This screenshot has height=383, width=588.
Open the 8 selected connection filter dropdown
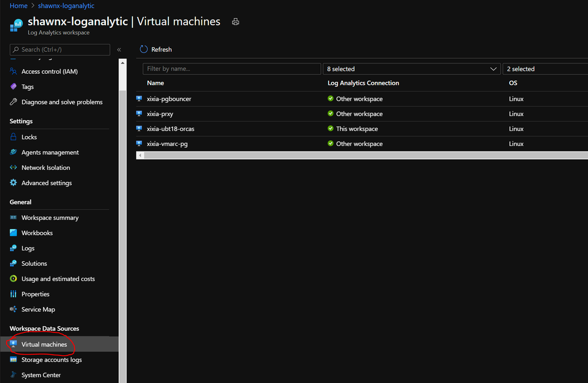(x=411, y=69)
